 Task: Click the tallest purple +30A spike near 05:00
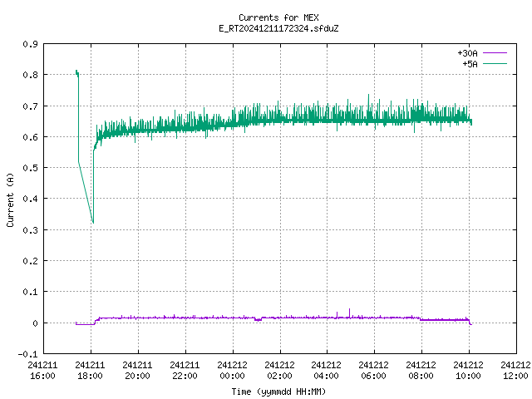350,313
